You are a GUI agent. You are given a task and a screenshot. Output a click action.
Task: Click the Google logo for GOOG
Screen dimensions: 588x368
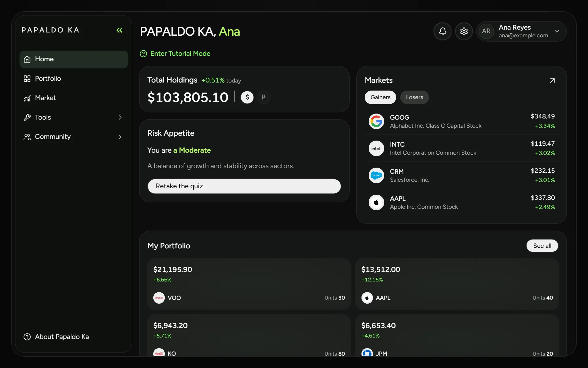pos(376,121)
